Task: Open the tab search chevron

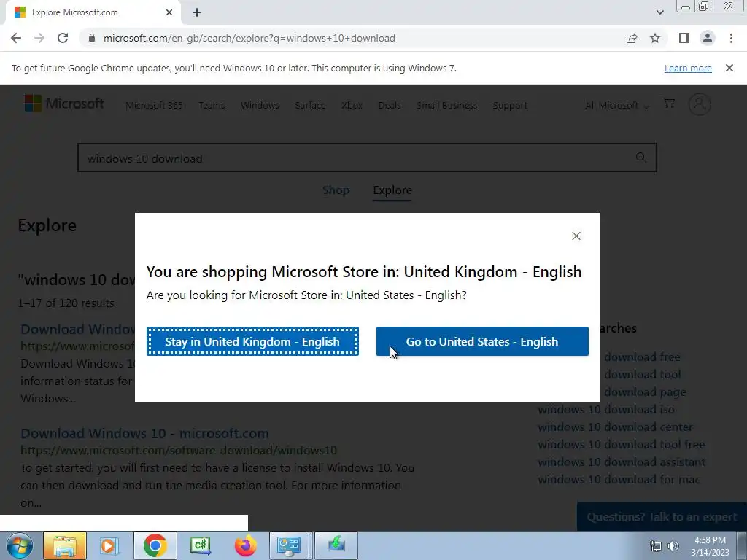Action: coord(659,13)
